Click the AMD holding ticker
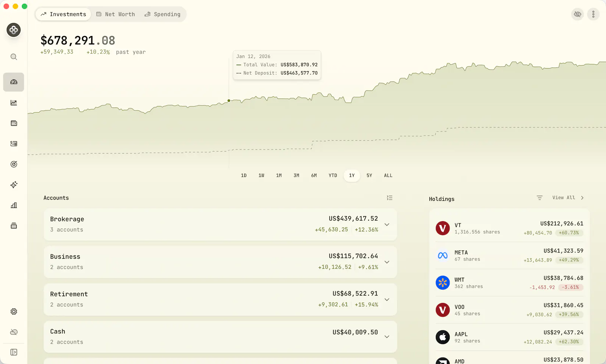Screen dimensions: 606x364 click(x=459, y=361)
